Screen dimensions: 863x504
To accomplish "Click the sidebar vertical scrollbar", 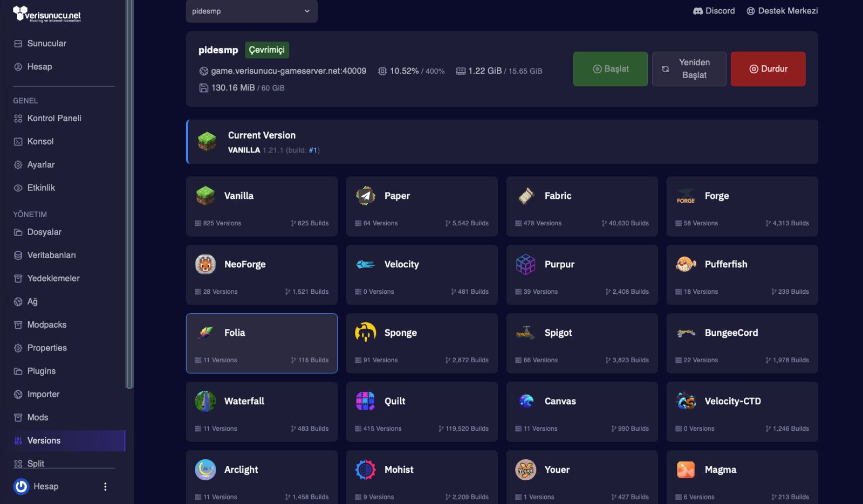I will pyautogui.click(x=128, y=194).
